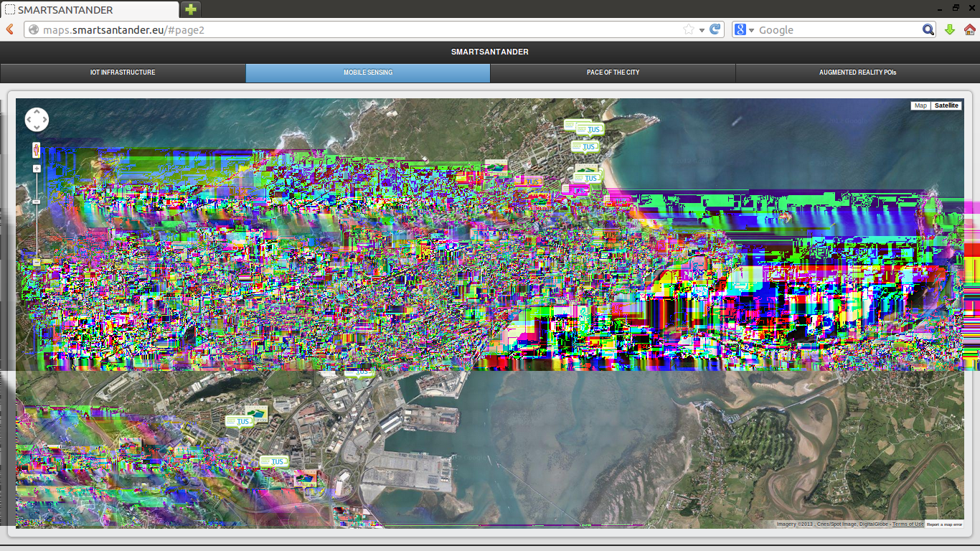Reload the page with the refresh icon
The width and height of the screenshot is (980, 551).
coord(715,29)
